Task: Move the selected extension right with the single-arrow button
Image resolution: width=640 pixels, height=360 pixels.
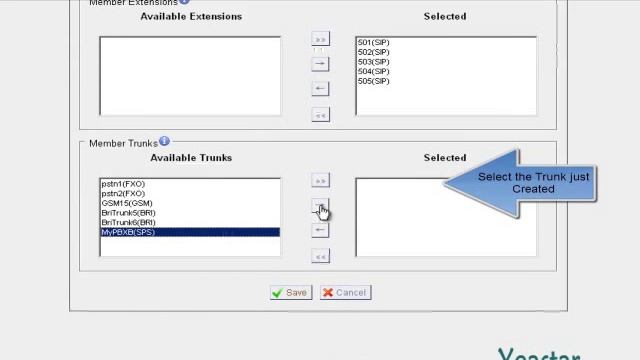Action: tap(320, 64)
